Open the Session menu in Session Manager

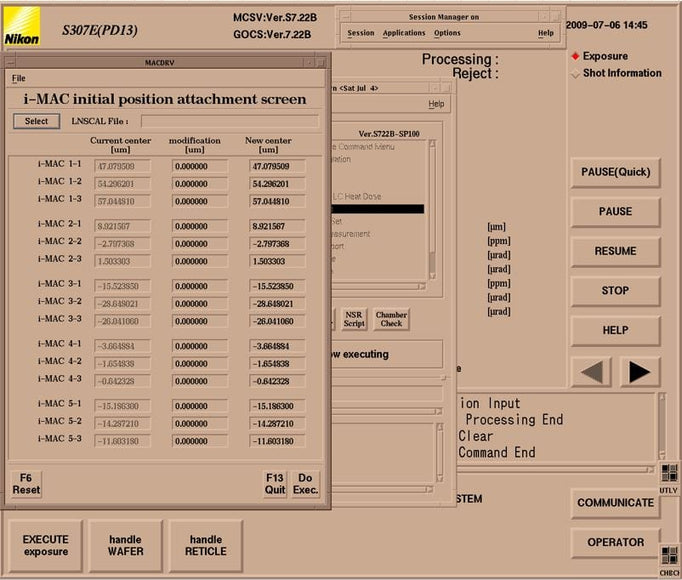pos(361,33)
